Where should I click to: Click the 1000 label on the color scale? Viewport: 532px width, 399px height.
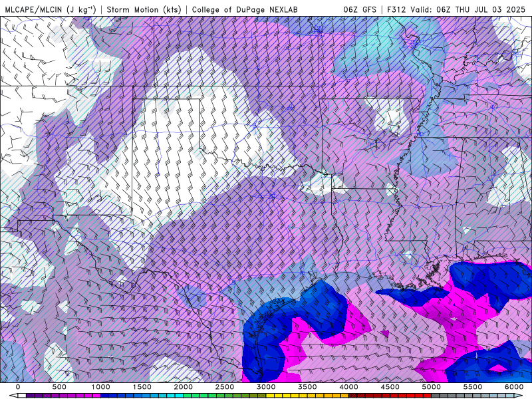pyautogui.click(x=101, y=387)
